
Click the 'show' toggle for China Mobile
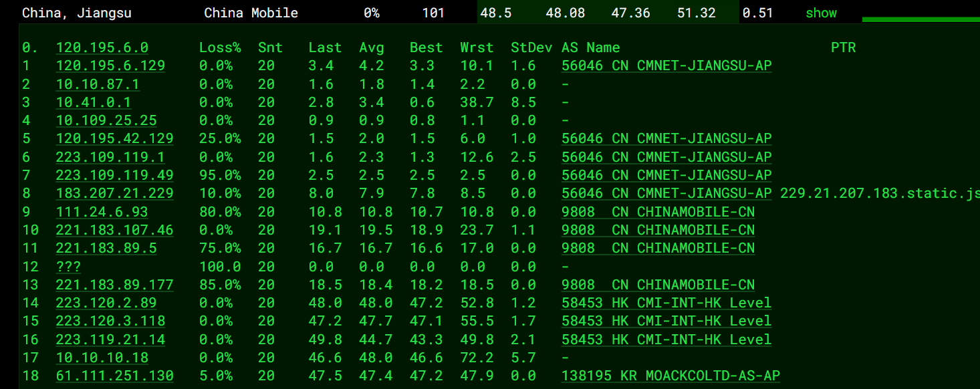821,13
